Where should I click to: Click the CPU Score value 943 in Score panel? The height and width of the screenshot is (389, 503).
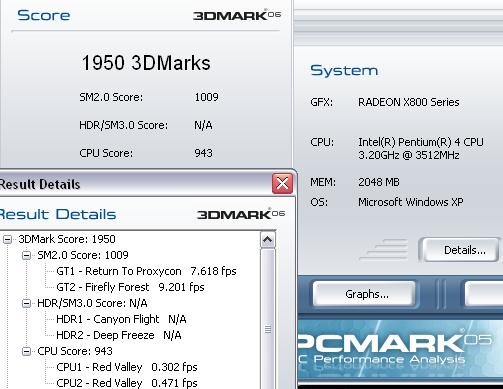click(203, 153)
